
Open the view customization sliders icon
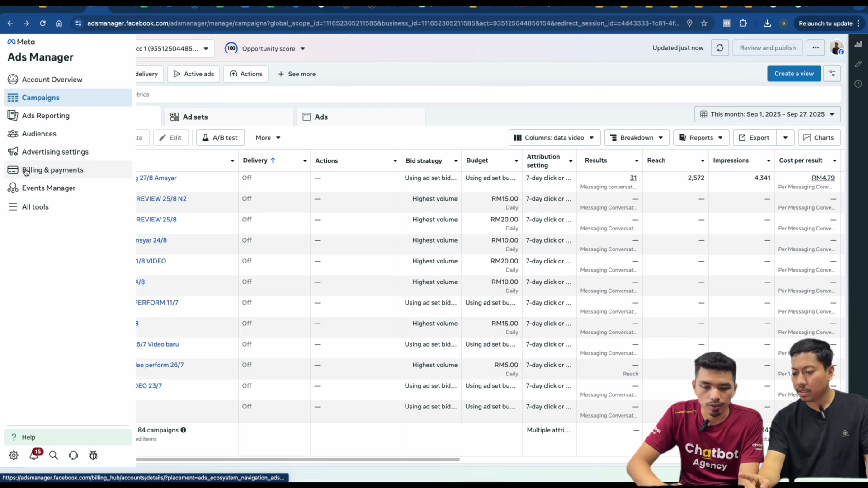832,74
